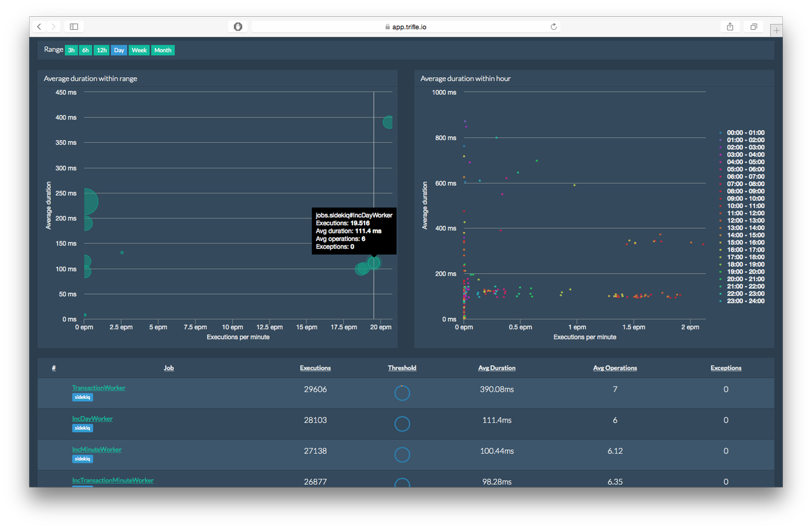Open a new tab with the plus button
The image size is (812, 529).
point(776,30)
